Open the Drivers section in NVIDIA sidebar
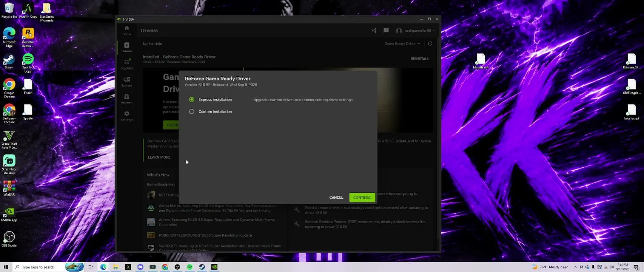 [126, 48]
